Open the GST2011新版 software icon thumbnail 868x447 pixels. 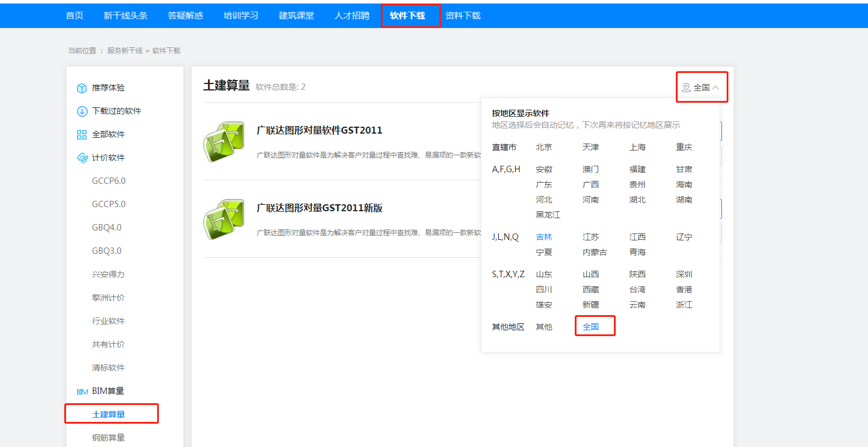pos(224,219)
